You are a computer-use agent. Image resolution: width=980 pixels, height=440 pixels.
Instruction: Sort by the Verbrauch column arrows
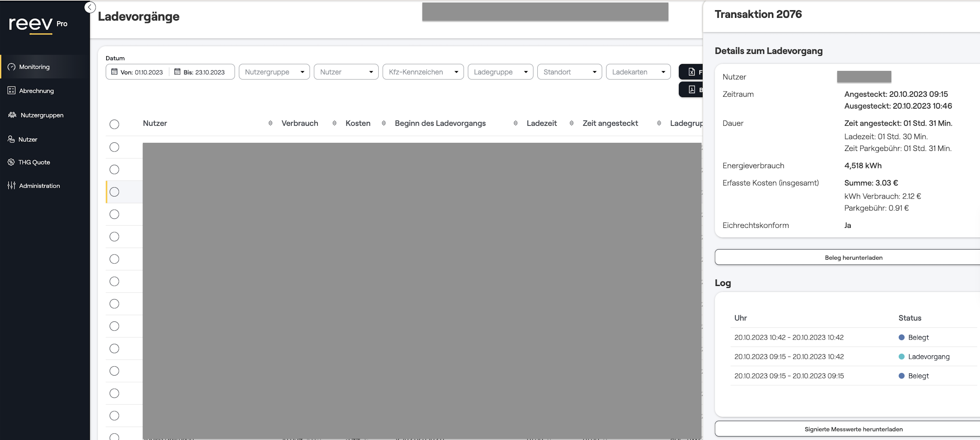click(x=334, y=123)
